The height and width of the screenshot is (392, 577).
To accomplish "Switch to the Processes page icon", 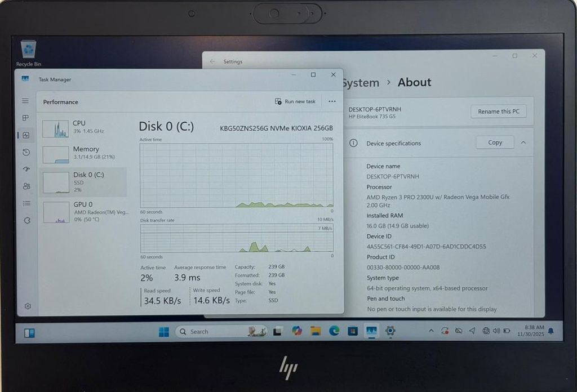I will (x=25, y=118).
